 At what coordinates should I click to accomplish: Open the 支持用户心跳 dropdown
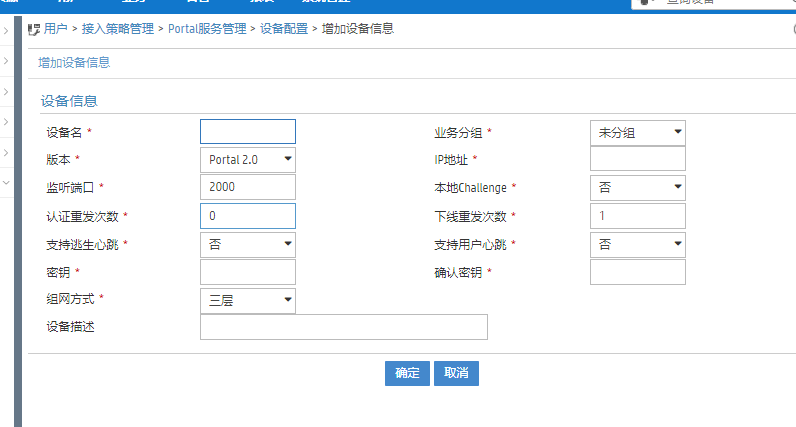click(x=638, y=244)
